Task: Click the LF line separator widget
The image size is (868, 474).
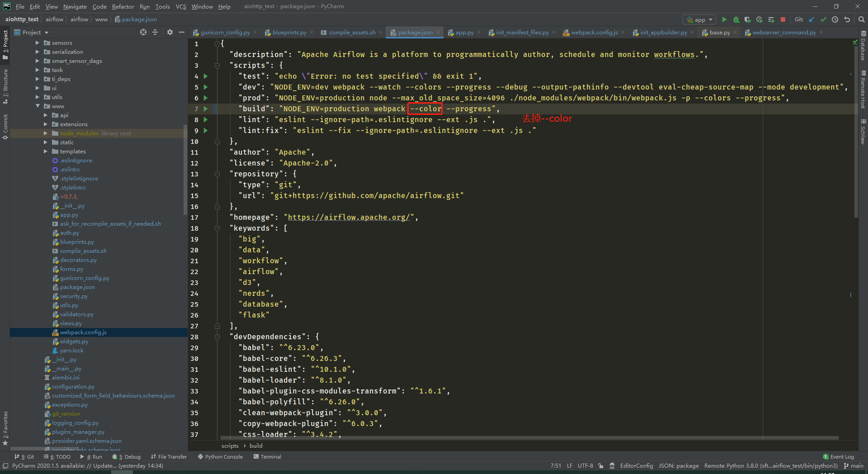Action: (570, 466)
